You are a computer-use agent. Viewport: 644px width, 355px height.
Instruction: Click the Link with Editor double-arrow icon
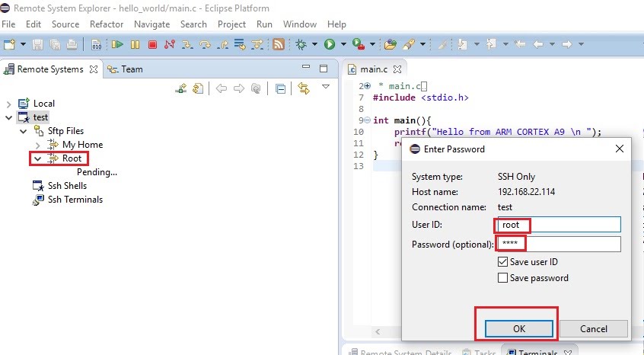tap(304, 88)
